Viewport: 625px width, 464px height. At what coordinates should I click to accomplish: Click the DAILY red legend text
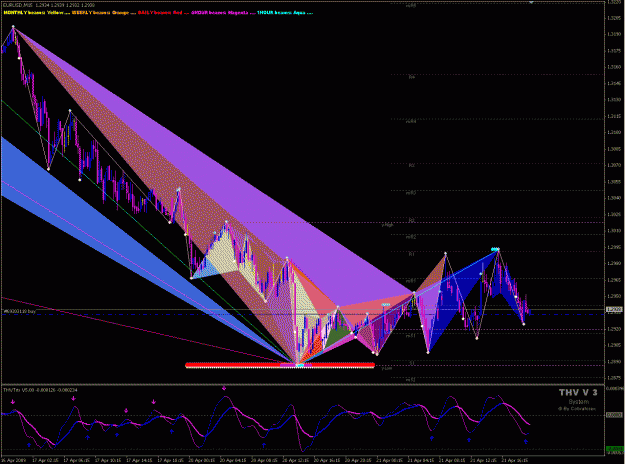coord(163,13)
